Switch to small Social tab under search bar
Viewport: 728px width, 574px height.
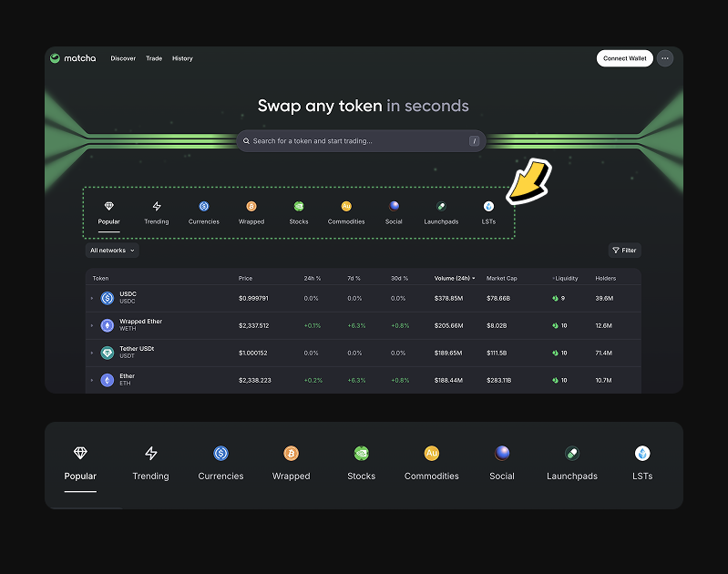(x=394, y=213)
